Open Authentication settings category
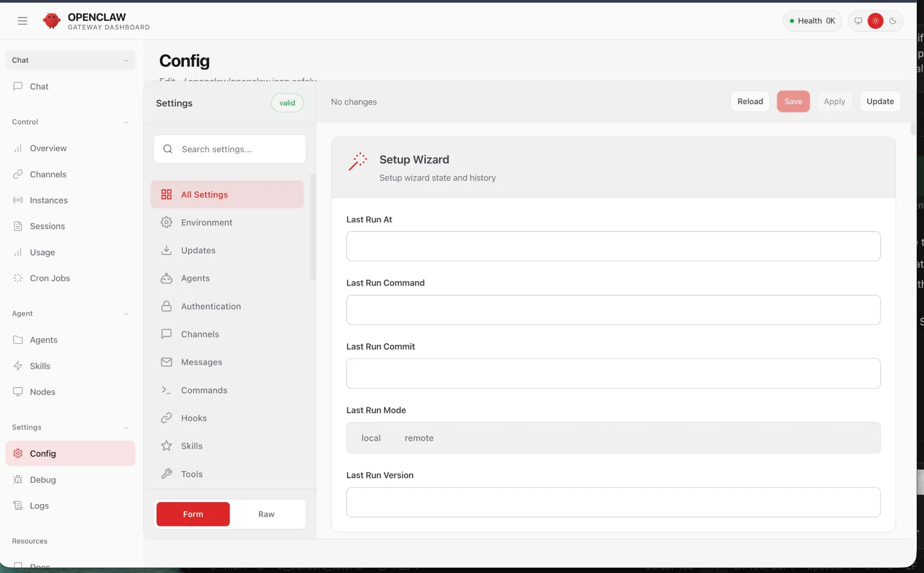924x573 pixels. 227,306
